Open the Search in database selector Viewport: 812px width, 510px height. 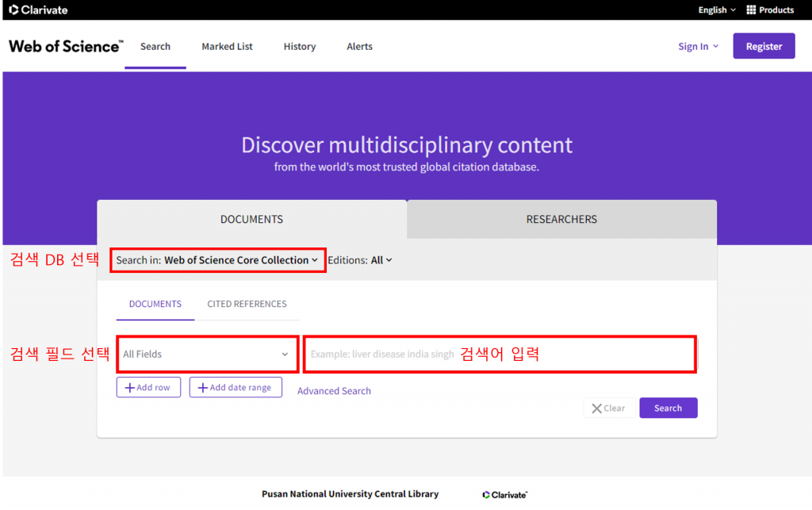(x=217, y=260)
